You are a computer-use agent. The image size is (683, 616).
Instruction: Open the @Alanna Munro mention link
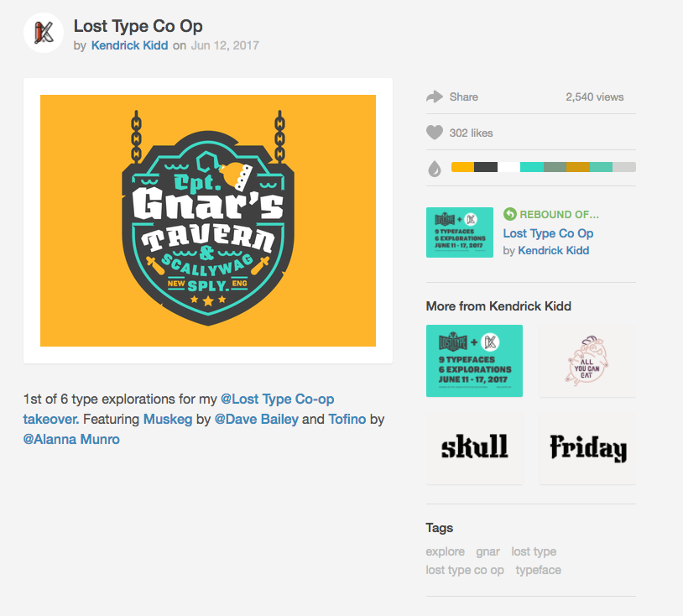[x=71, y=439]
